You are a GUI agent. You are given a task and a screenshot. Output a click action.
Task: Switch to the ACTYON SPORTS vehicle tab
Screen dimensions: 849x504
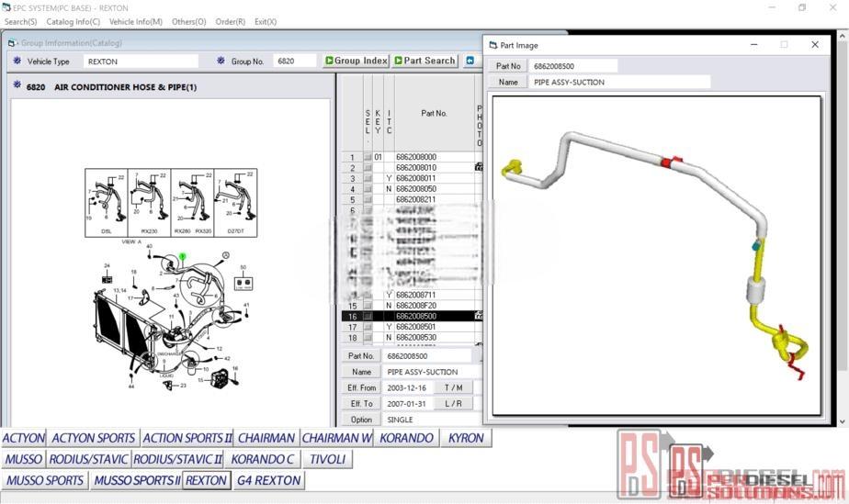click(93, 438)
